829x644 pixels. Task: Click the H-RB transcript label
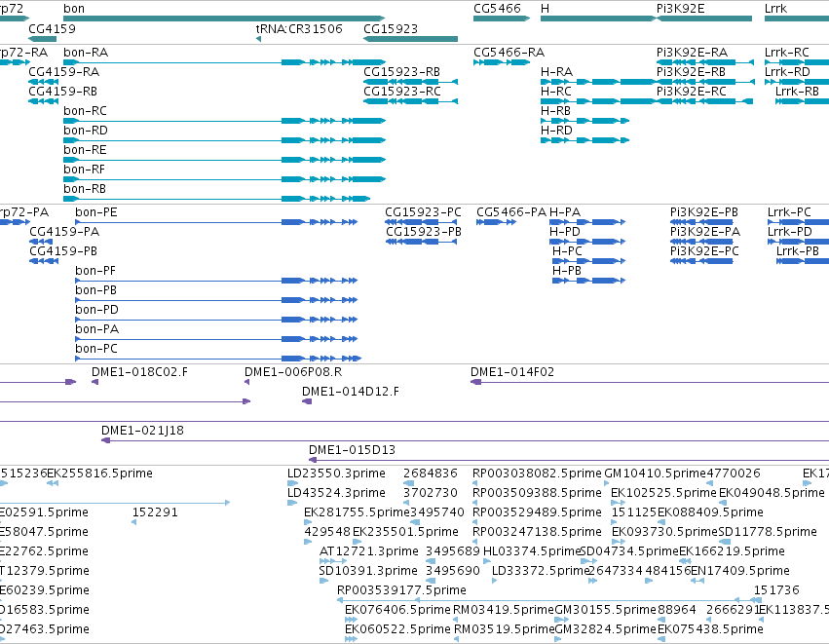pyautogui.click(x=555, y=111)
